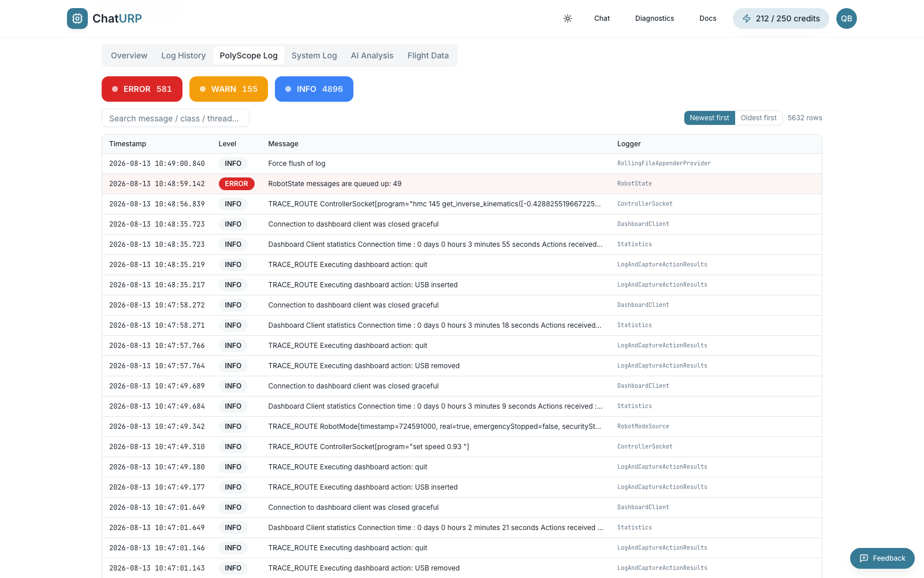The height and width of the screenshot is (578, 924).
Task: Click timestamp 2026-08-13 10:47:57.764
Action: tap(157, 366)
